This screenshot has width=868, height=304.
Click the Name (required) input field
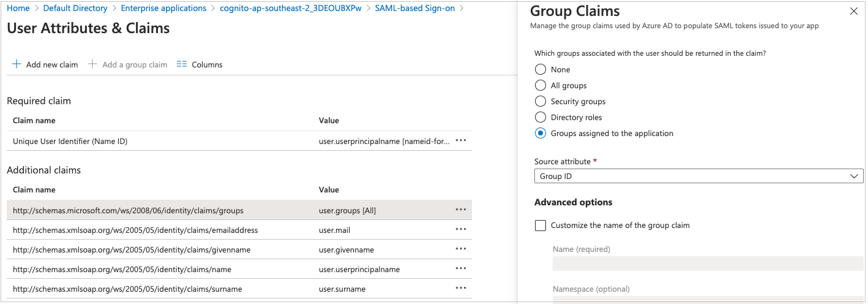click(x=708, y=264)
